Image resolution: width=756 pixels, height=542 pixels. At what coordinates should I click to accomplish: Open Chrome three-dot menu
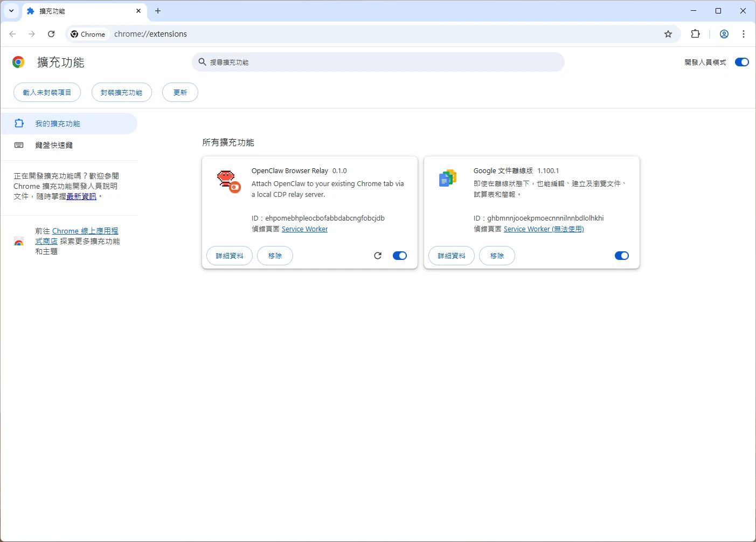744,34
